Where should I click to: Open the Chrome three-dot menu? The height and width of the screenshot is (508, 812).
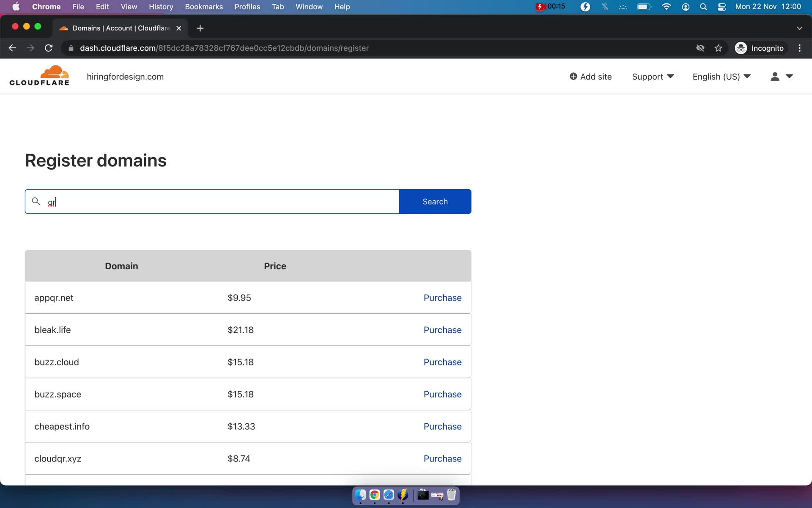click(x=799, y=48)
